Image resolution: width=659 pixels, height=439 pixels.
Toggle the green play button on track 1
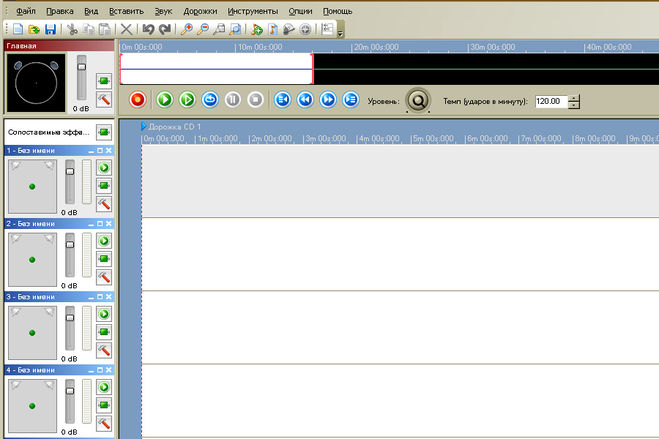click(x=103, y=168)
